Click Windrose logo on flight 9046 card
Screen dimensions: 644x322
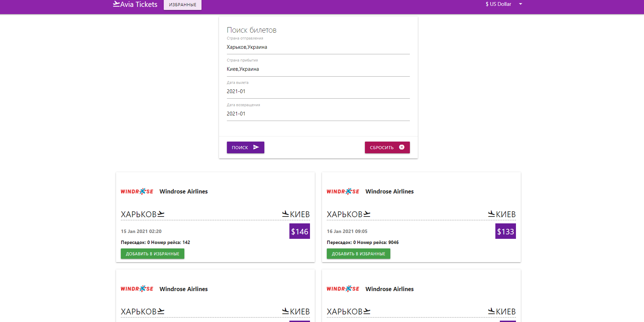point(343,191)
